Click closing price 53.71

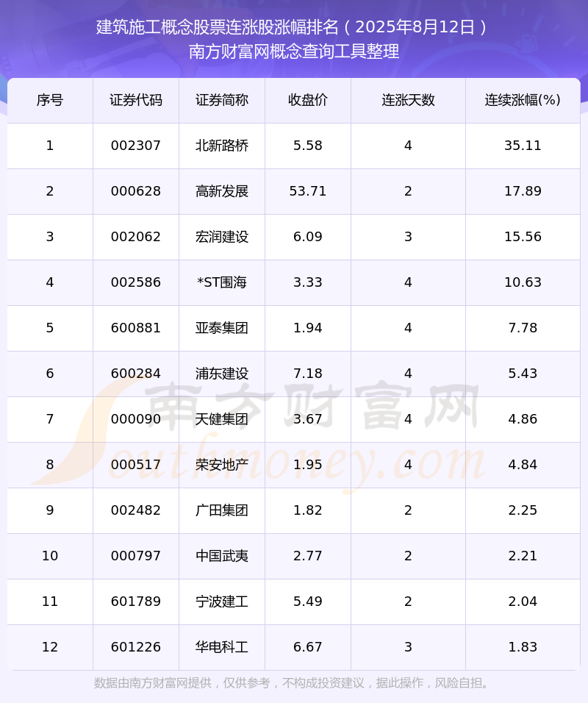coord(308,191)
